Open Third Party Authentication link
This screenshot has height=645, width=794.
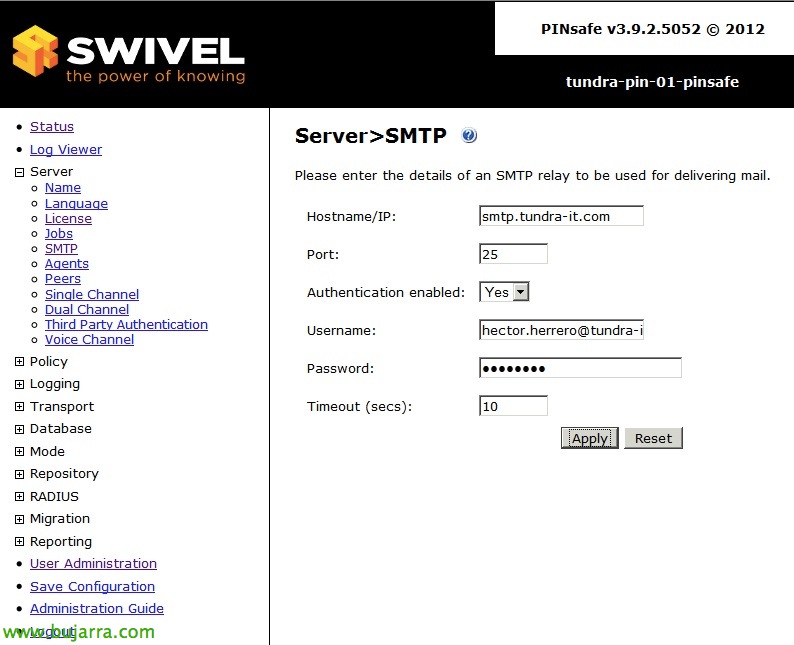click(127, 325)
